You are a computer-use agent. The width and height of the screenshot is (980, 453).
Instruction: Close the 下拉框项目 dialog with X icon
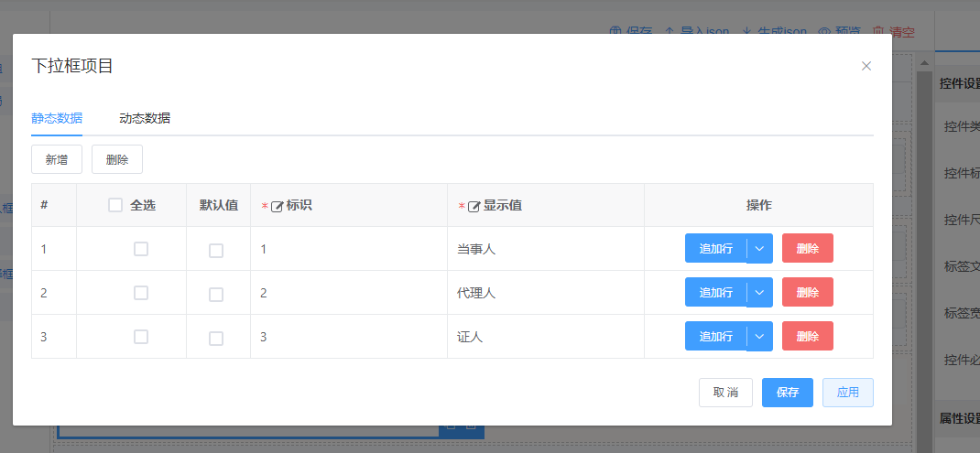(x=866, y=66)
